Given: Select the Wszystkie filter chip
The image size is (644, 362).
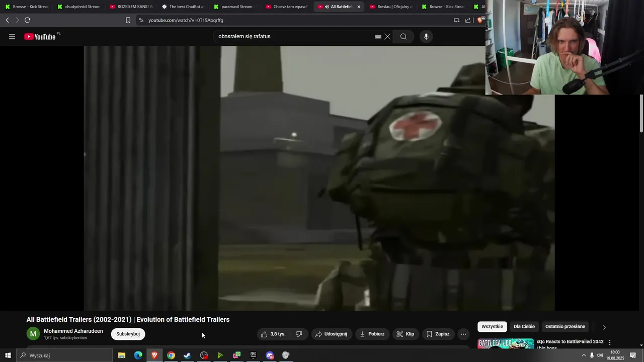Looking at the screenshot, I should click(x=492, y=327).
